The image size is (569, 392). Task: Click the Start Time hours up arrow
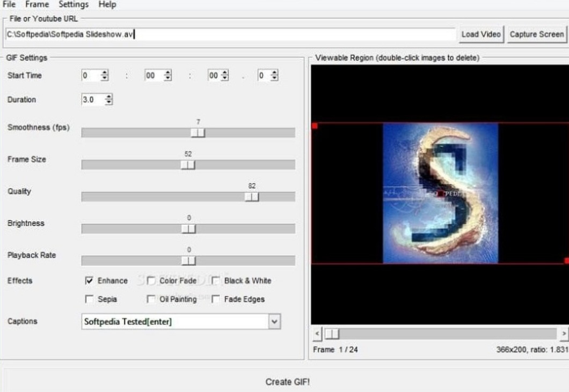pyautogui.click(x=105, y=72)
